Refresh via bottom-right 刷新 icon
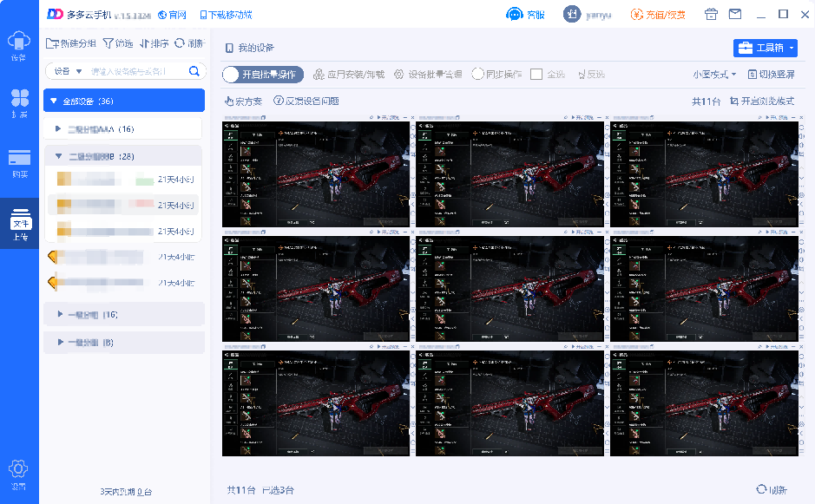 click(x=761, y=489)
